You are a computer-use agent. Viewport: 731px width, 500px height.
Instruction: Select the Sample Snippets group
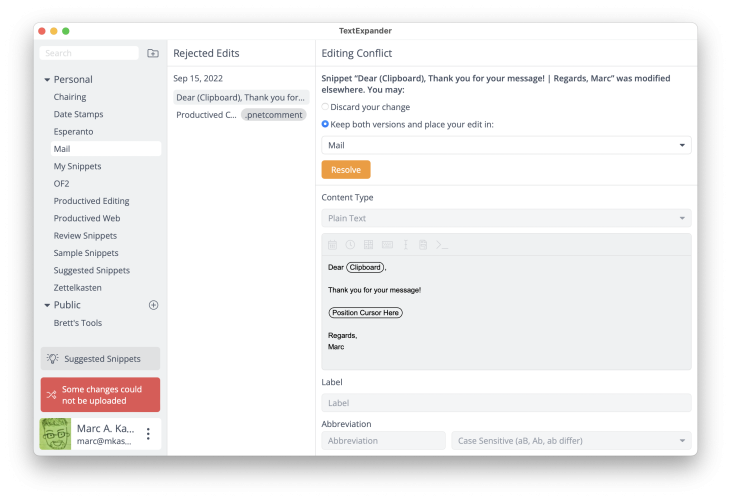pos(86,253)
